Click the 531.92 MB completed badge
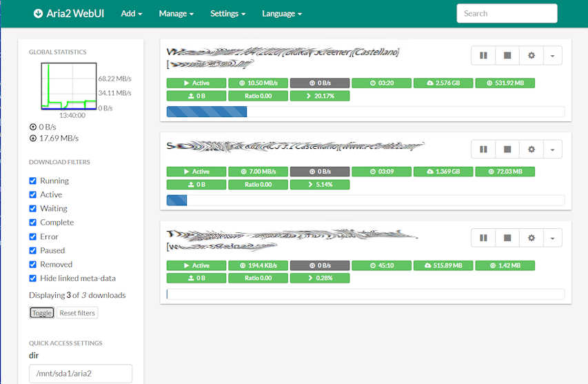This screenshot has width=588, height=384. 505,83
